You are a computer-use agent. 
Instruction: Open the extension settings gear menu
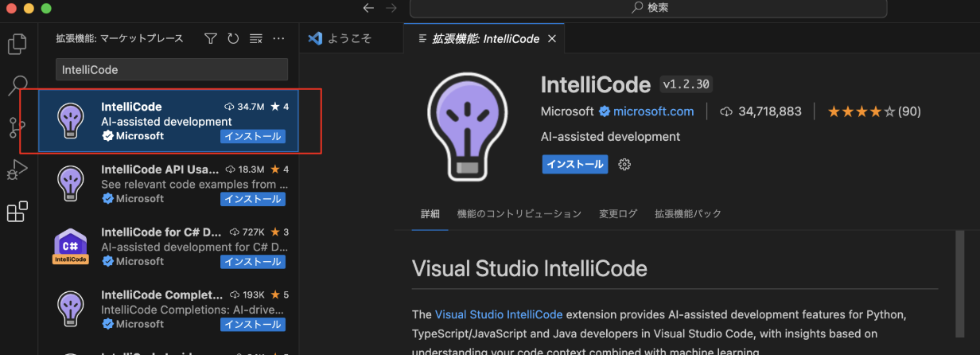pyautogui.click(x=624, y=164)
